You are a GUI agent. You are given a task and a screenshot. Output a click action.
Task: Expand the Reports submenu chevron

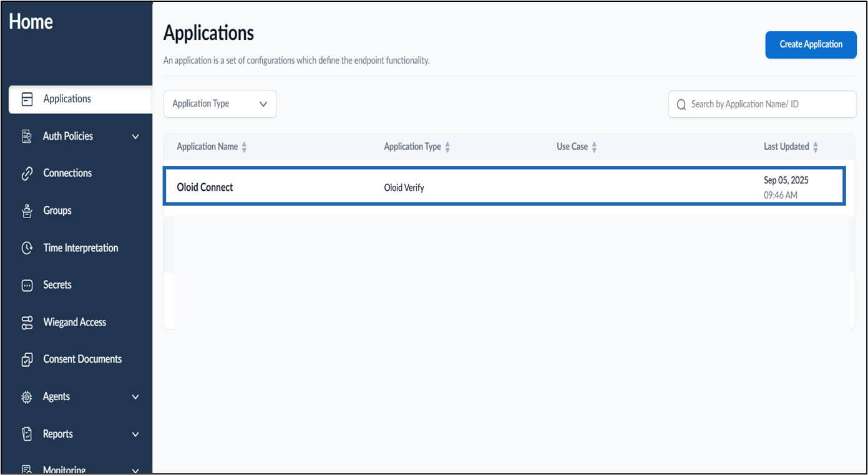coord(135,434)
